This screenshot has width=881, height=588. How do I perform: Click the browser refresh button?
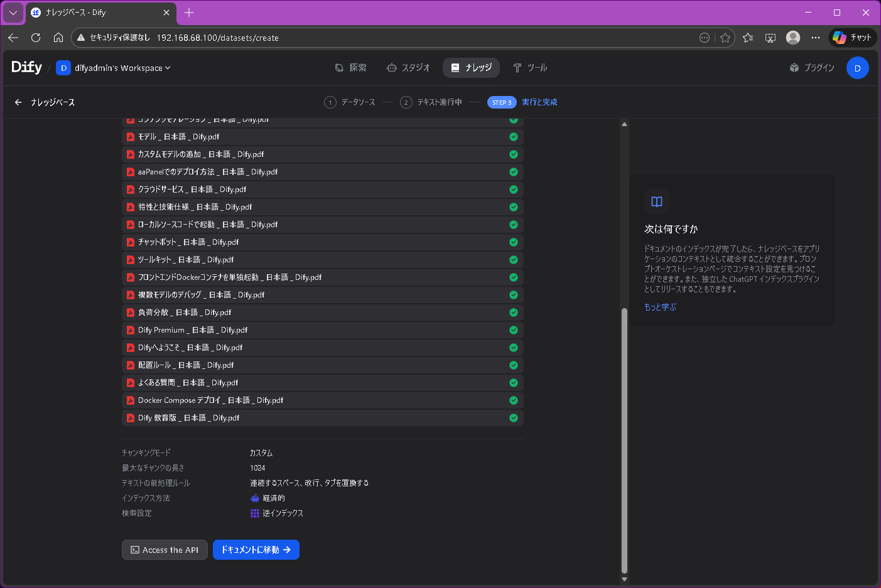point(36,38)
